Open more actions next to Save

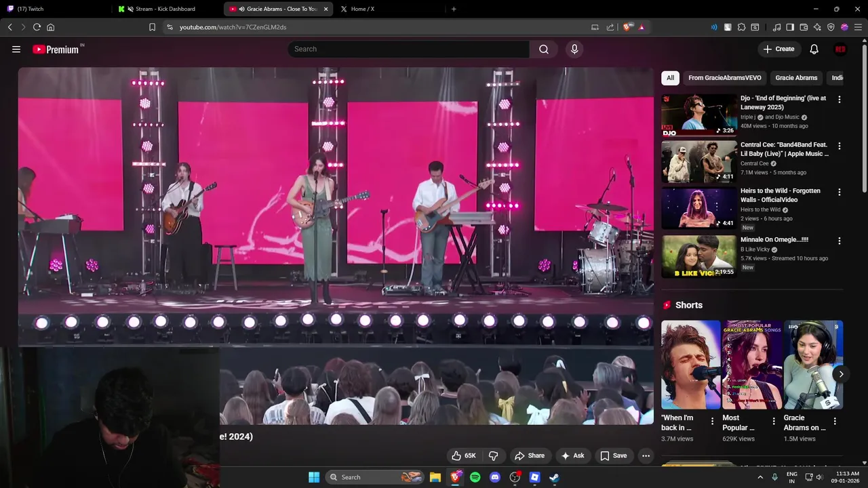(x=646, y=455)
